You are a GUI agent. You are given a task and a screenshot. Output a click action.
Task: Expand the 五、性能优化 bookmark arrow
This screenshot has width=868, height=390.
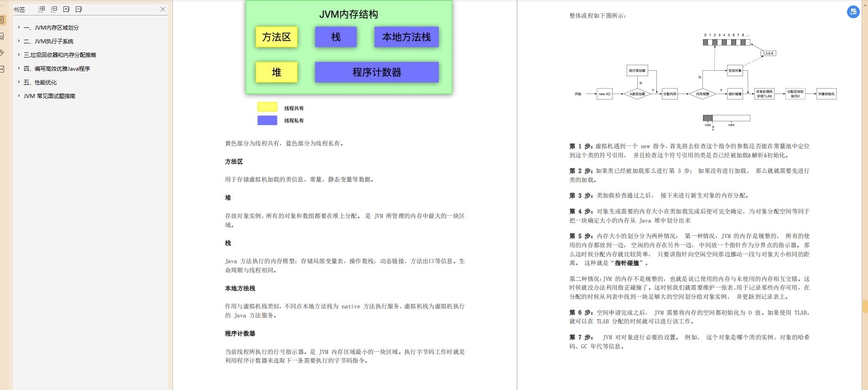tap(19, 82)
